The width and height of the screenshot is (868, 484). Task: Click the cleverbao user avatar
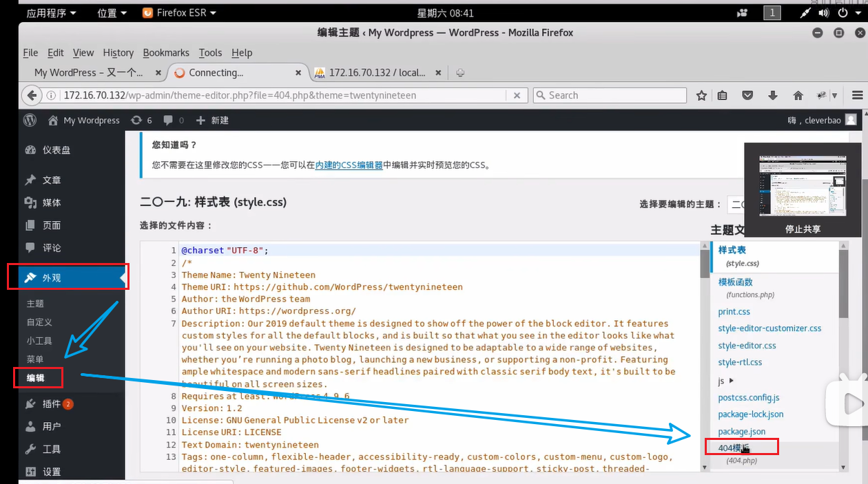click(851, 120)
